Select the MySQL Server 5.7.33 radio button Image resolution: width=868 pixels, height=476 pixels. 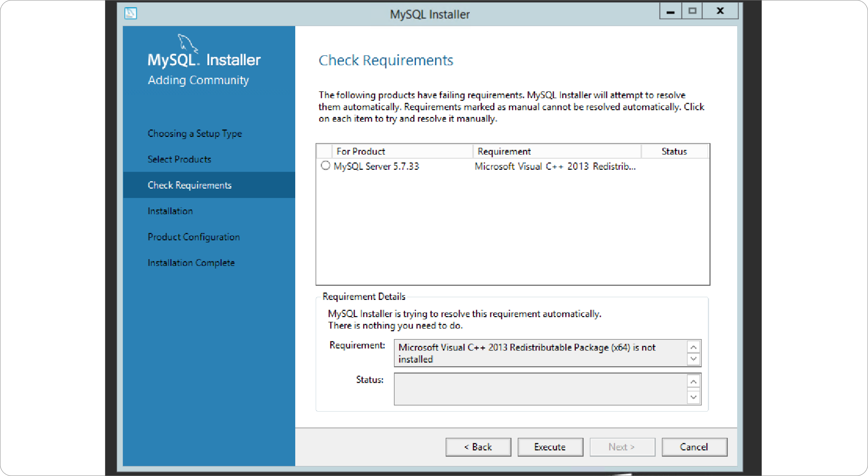(325, 166)
